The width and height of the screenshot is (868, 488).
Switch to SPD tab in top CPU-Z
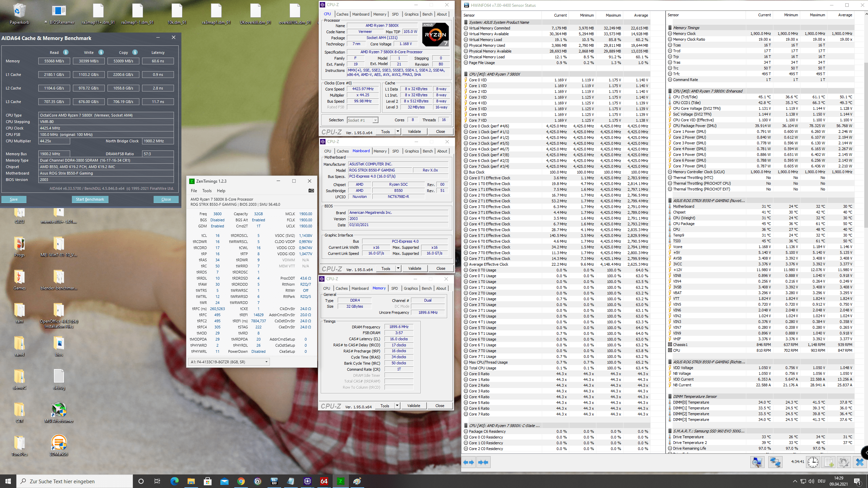click(x=395, y=14)
